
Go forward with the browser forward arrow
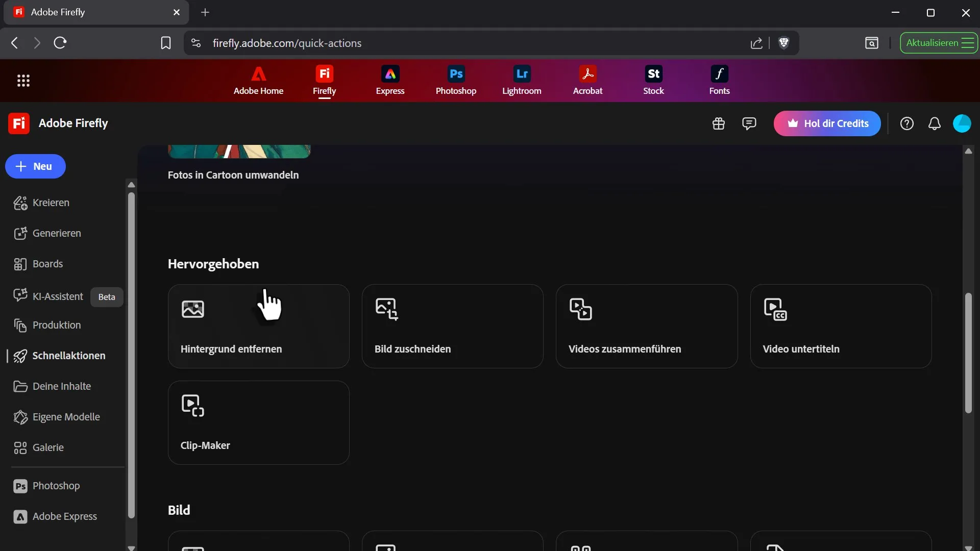tap(37, 43)
